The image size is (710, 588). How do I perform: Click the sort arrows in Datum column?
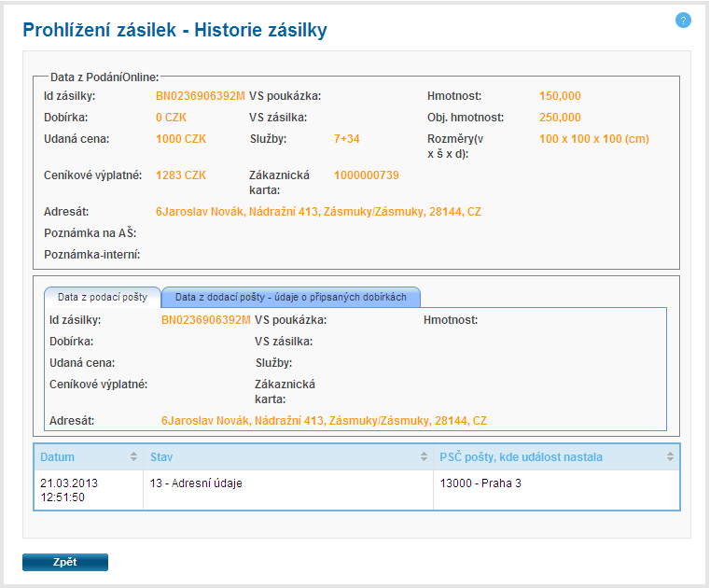tap(133, 457)
